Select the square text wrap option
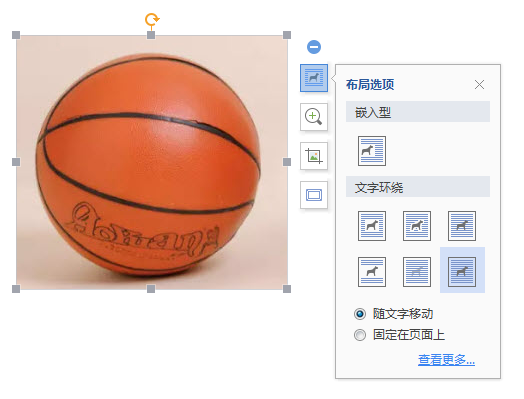This screenshot has width=524, height=399. click(x=372, y=226)
